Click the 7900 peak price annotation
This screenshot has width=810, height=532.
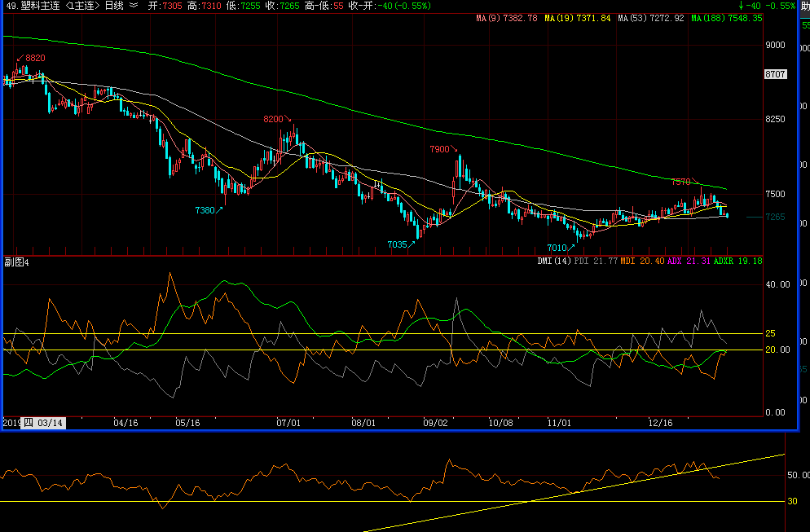pos(439,149)
